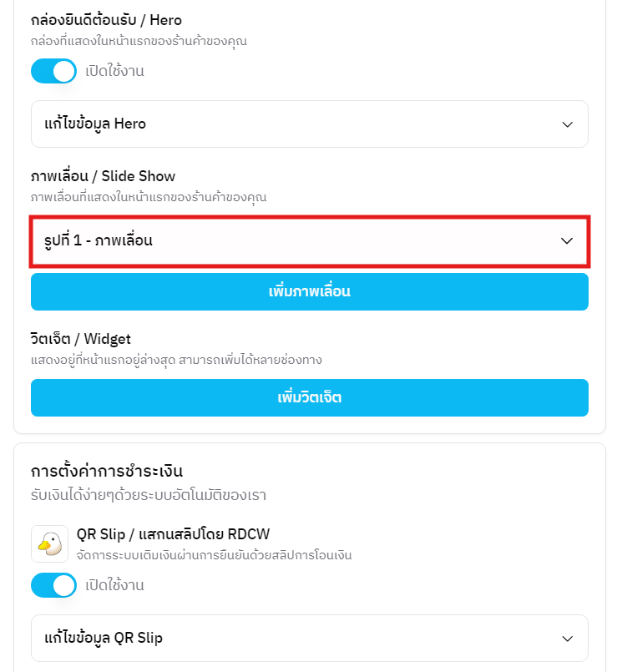Disable the Hero welcome box toggle

coord(53,71)
